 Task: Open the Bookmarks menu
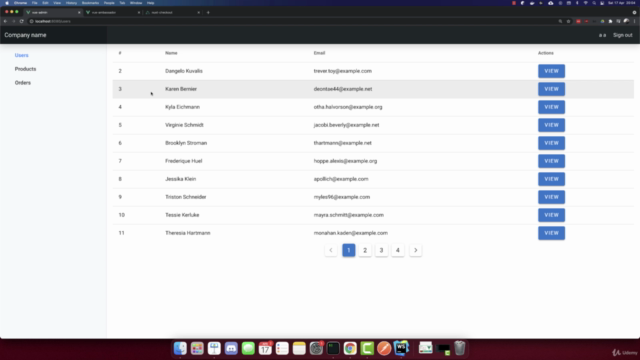click(90, 3)
